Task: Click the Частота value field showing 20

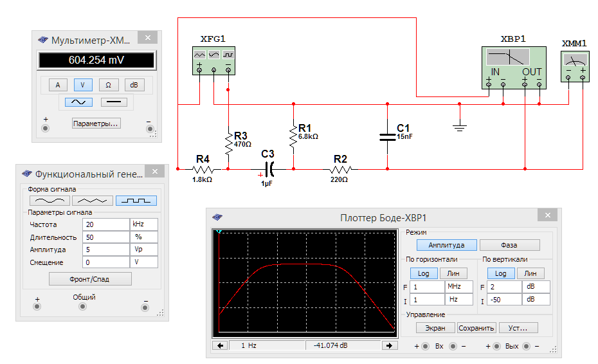Action: [x=105, y=224]
